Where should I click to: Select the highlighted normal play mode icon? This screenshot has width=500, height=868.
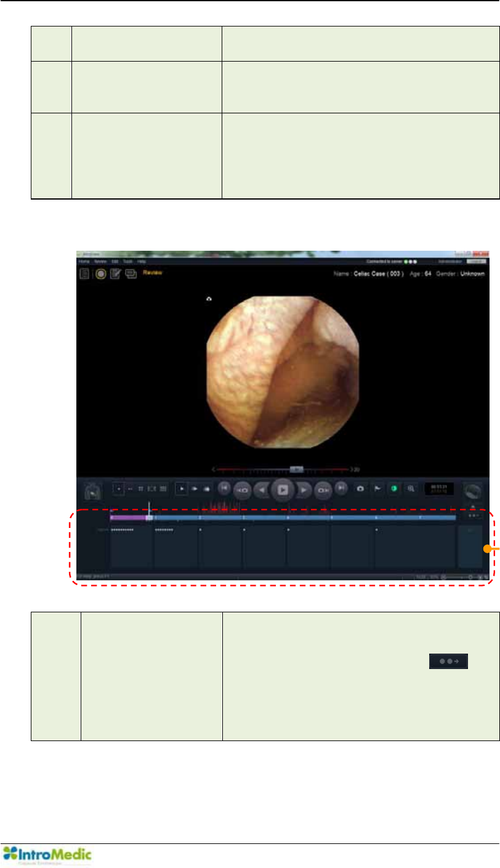(182, 489)
